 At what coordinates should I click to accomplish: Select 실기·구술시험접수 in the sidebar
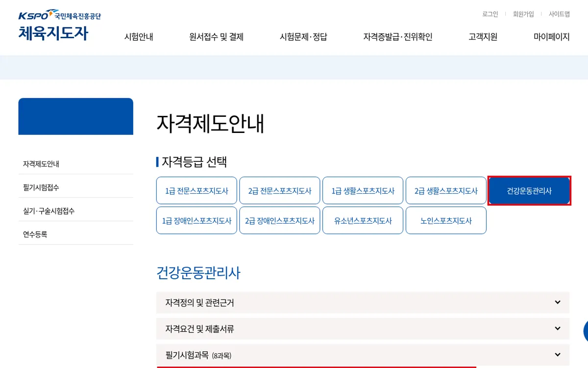click(76, 211)
